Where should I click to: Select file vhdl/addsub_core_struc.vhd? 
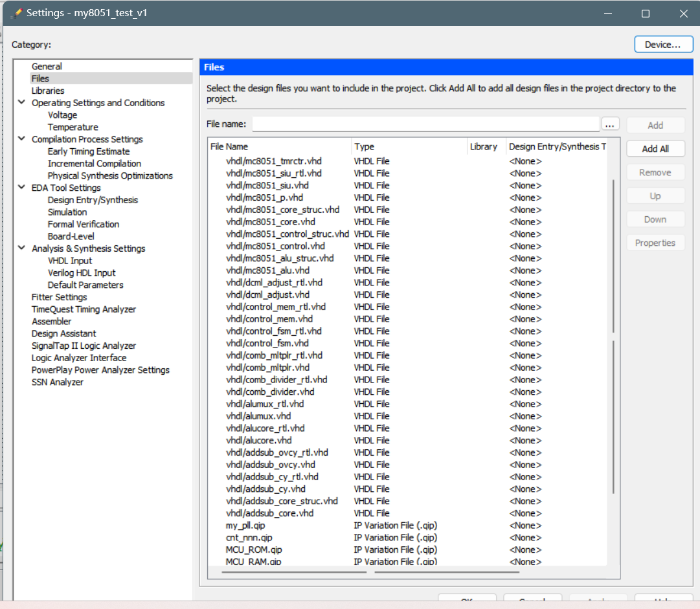point(282,501)
